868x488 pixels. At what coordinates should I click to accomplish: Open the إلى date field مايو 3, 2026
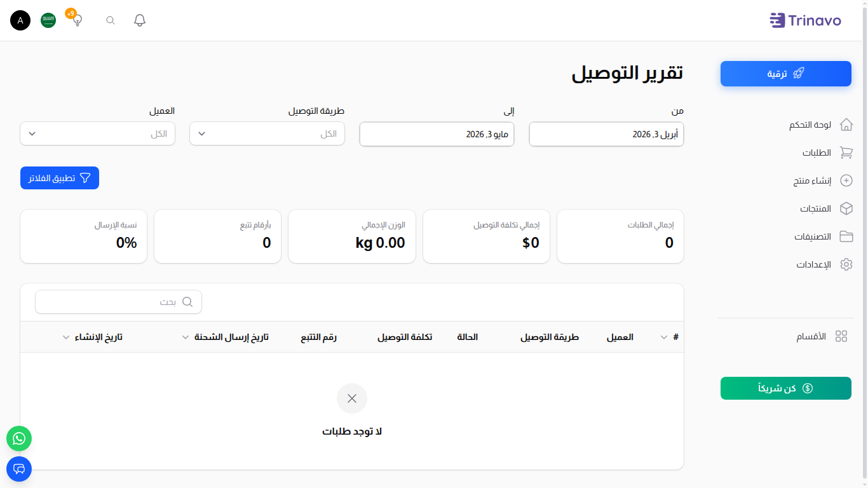point(437,134)
